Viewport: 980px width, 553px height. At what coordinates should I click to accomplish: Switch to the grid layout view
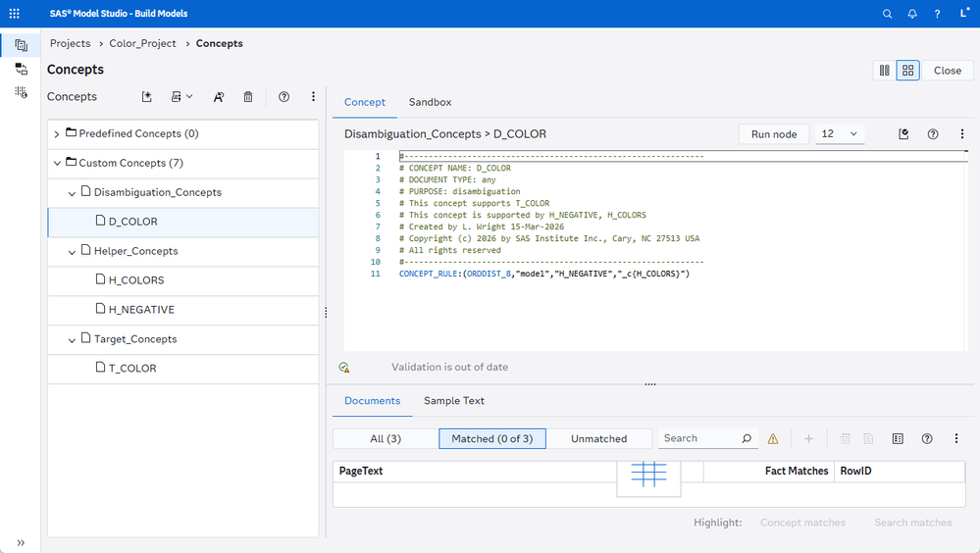tap(908, 71)
